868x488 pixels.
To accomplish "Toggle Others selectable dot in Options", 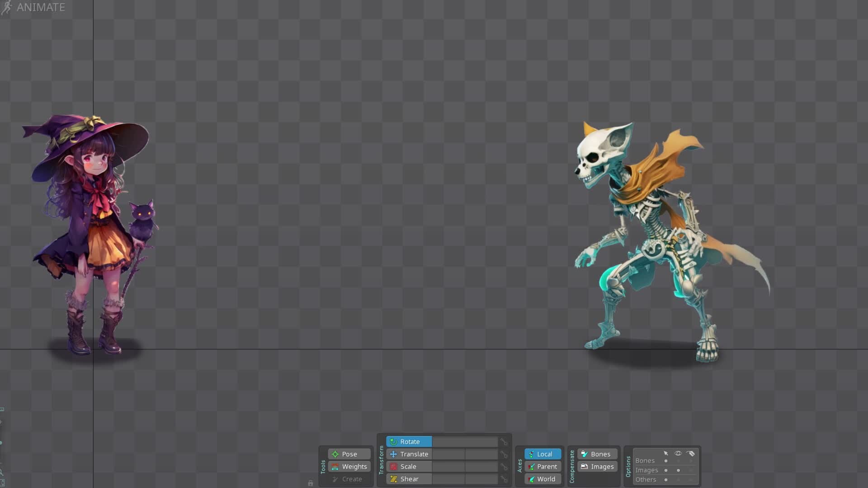I will (x=666, y=480).
